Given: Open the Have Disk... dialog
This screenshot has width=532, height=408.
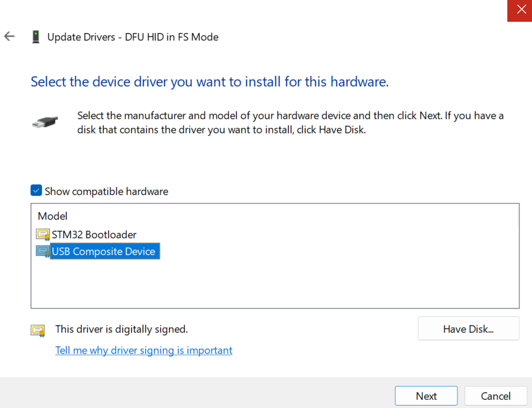Looking at the screenshot, I should point(468,329).
